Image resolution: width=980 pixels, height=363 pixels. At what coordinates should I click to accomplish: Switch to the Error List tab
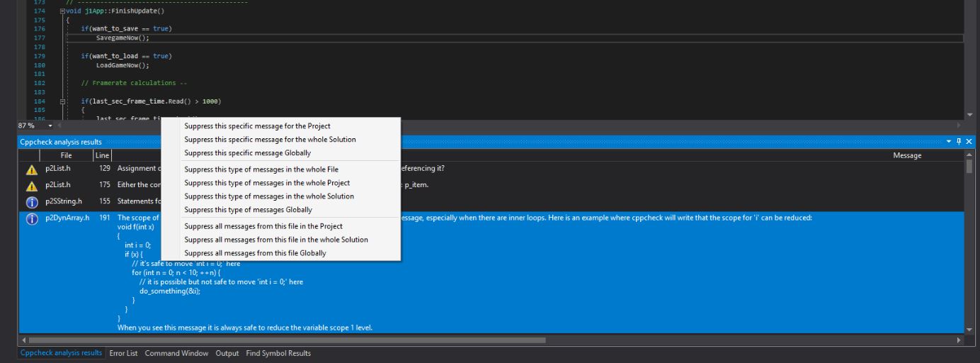[x=123, y=353]
